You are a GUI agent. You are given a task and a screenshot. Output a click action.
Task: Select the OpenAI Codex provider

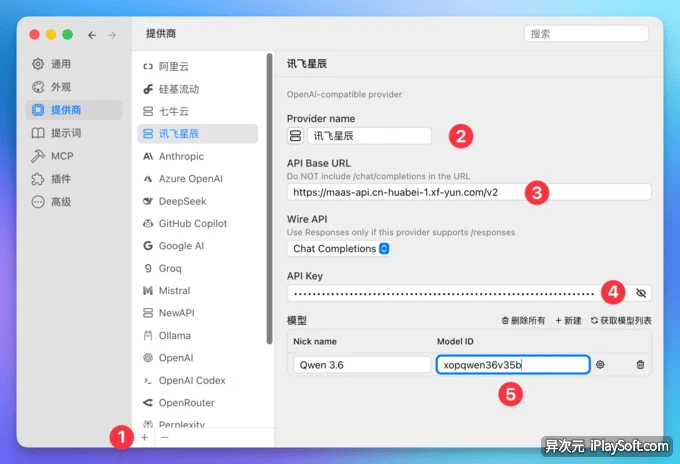198,380
